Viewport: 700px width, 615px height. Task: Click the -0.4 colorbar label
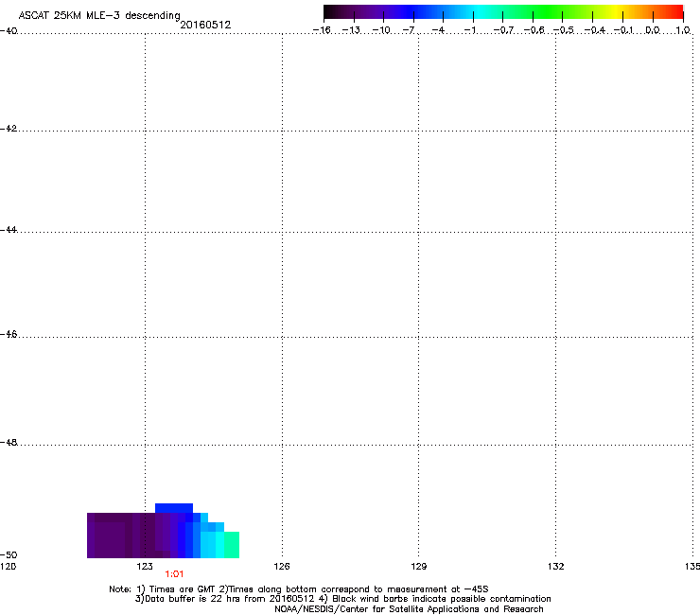pyautogui.click(x=594, y=30)
